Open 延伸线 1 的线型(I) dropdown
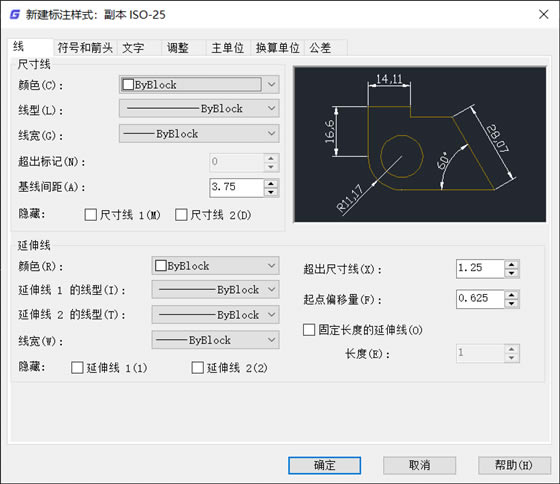 215,290
